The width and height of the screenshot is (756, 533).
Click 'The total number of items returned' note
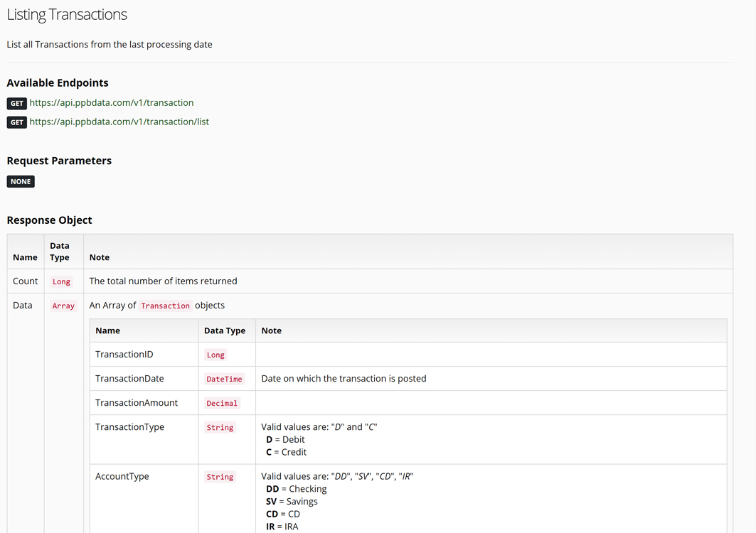pos(163,281)
